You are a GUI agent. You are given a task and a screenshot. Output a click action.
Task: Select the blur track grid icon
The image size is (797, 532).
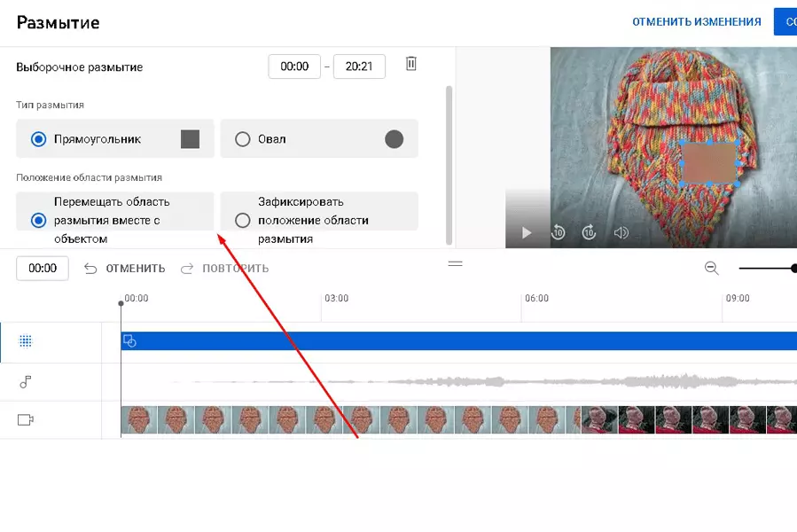(x=26, y=340)
